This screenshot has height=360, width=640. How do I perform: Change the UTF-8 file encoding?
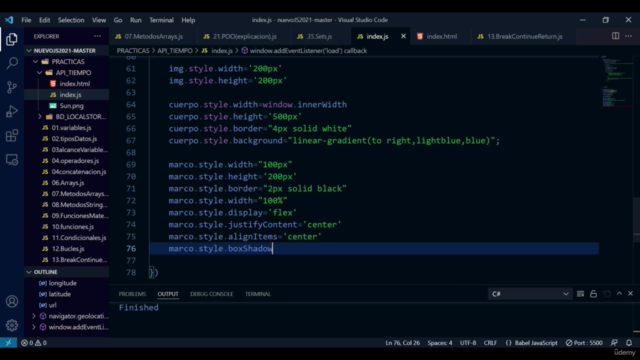coord(468,343)
